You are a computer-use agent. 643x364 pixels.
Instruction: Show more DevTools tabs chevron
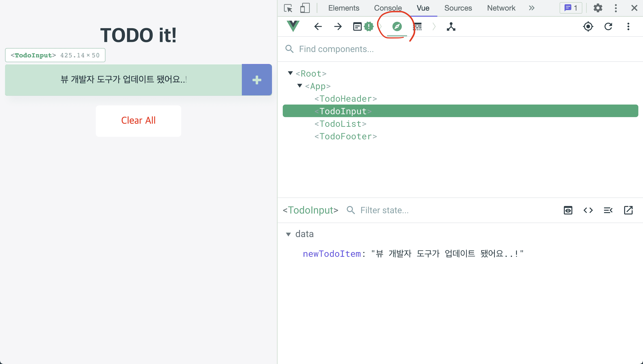coord(532,8)
